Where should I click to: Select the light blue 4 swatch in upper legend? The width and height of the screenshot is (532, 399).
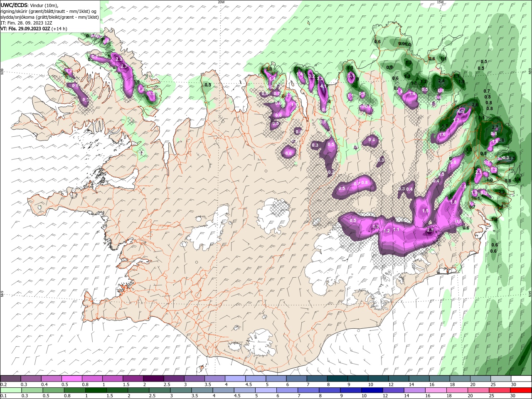pyautogui.click(x=235, y=379)
